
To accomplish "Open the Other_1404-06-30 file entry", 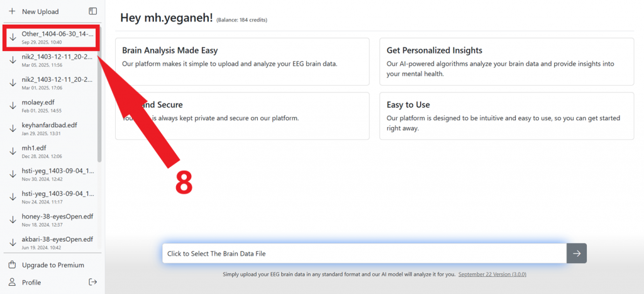I will (57, 37).
